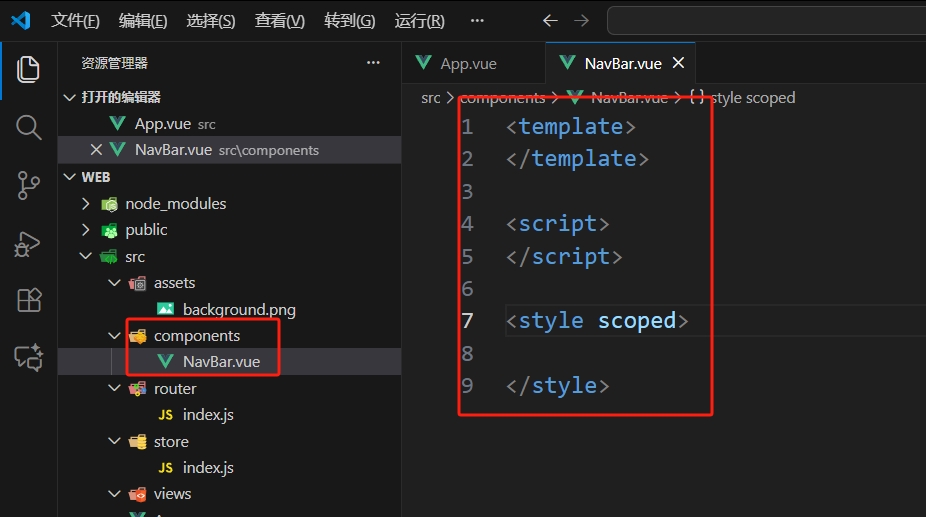This screenshot has height=517, width=926.
Task: Open the Search view icon
Action: coord(28,127)
